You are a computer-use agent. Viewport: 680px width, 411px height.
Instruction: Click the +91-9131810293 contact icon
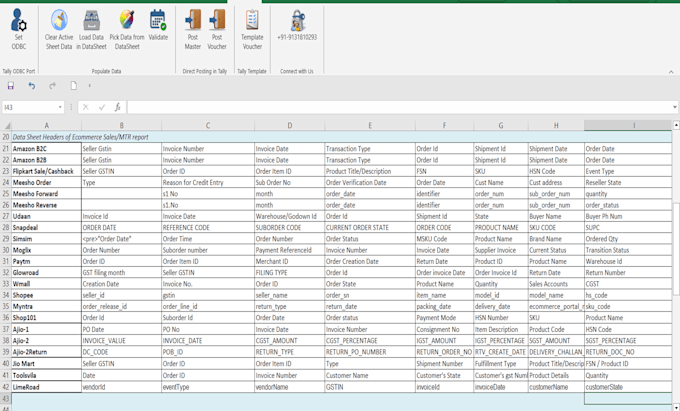tap(298, 20)
